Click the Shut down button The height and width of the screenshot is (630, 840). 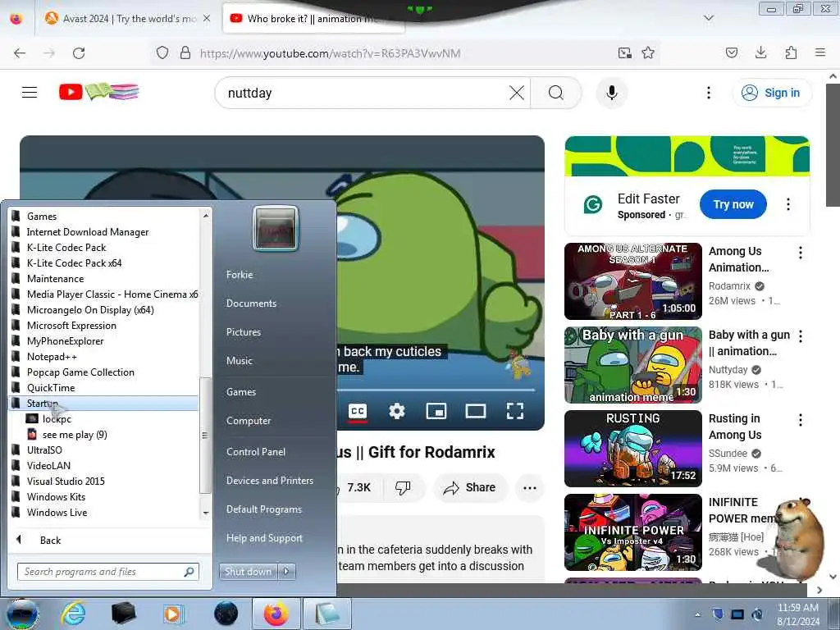click(248, 572)
